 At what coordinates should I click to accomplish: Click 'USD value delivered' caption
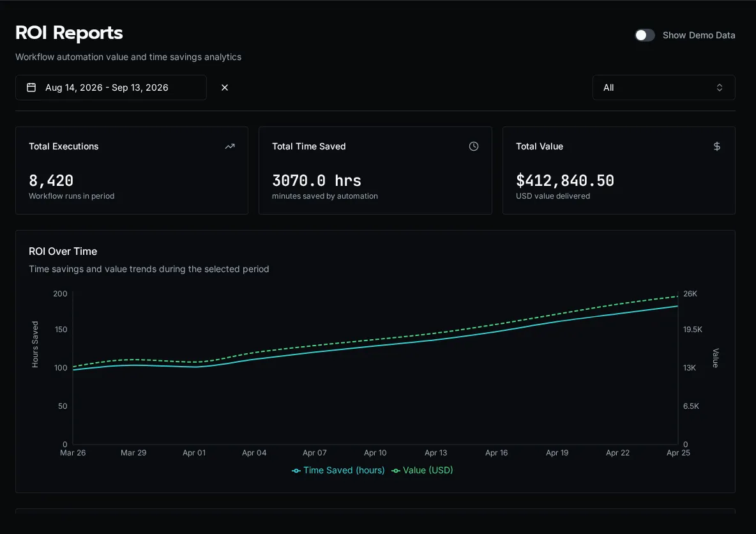point(552,196)
